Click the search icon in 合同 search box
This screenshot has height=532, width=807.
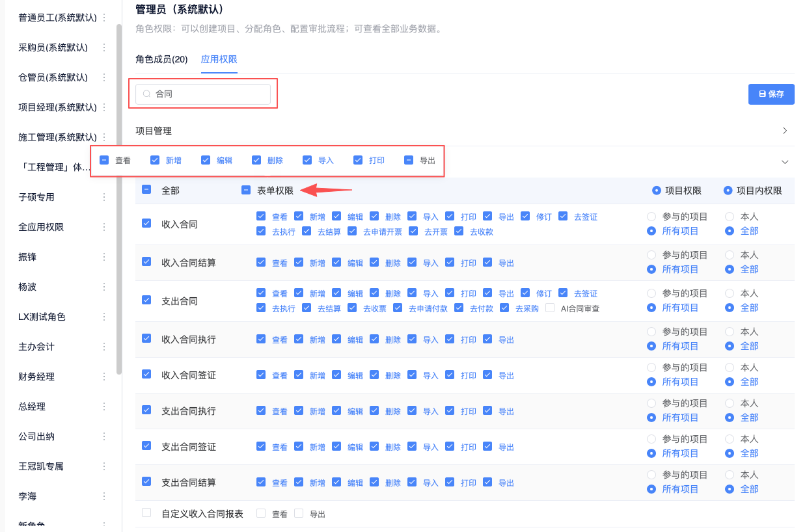tap(147, 94)
